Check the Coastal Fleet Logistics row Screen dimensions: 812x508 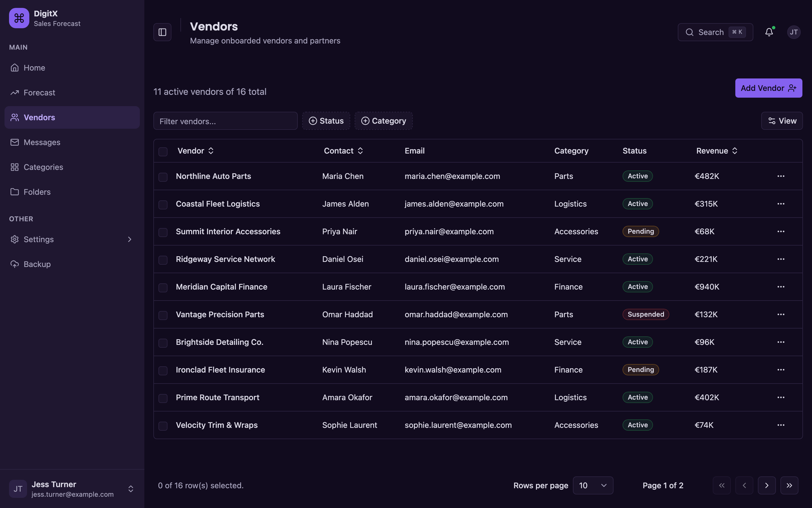[x=163, y=205]
